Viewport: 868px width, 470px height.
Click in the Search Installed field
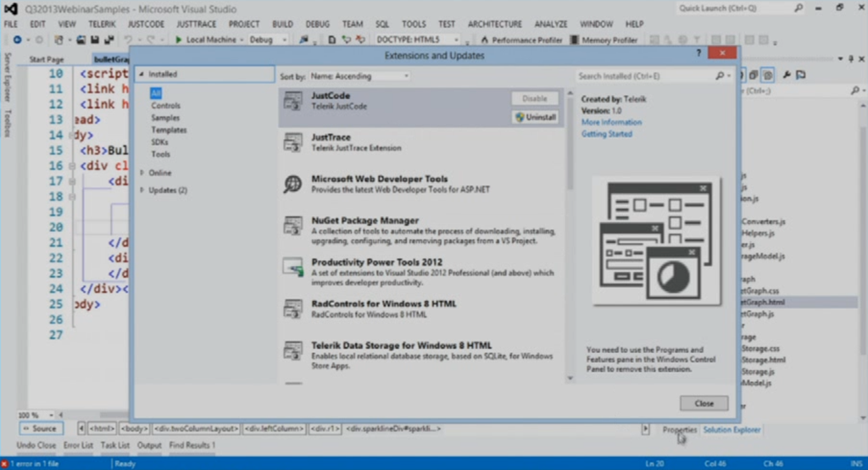[645, 75]
